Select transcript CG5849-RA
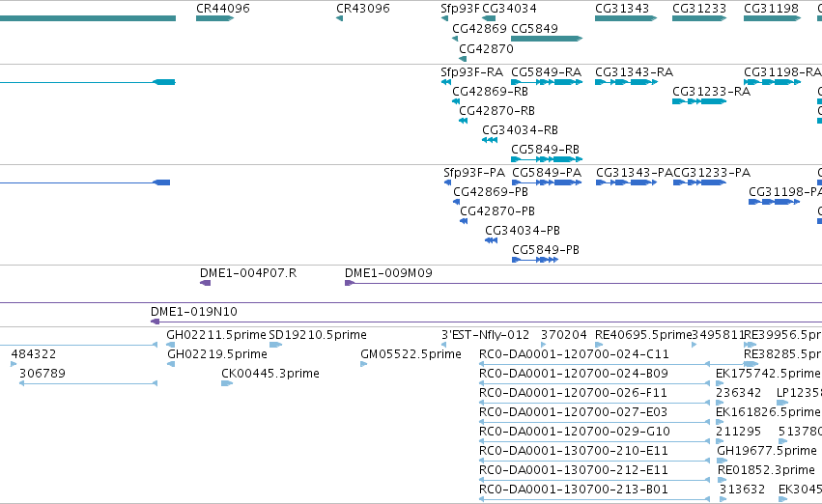822x504 pixels. click(x=547, y=71)
